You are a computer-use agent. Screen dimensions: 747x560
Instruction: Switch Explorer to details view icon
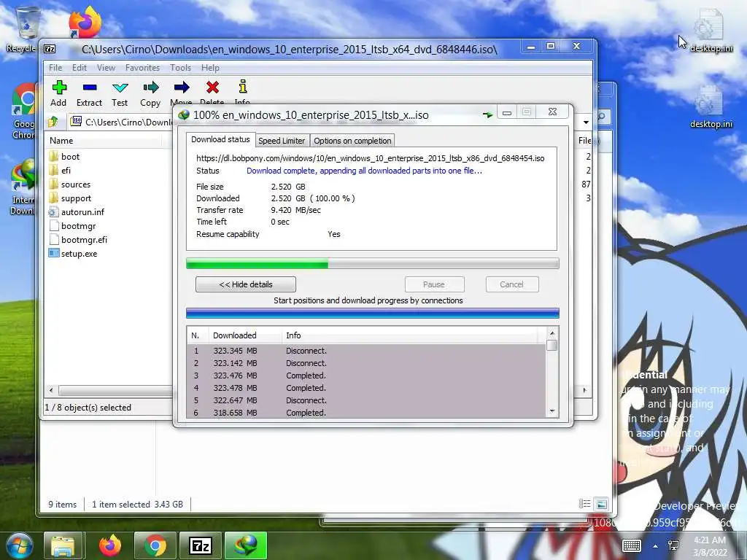coord(584,504)
